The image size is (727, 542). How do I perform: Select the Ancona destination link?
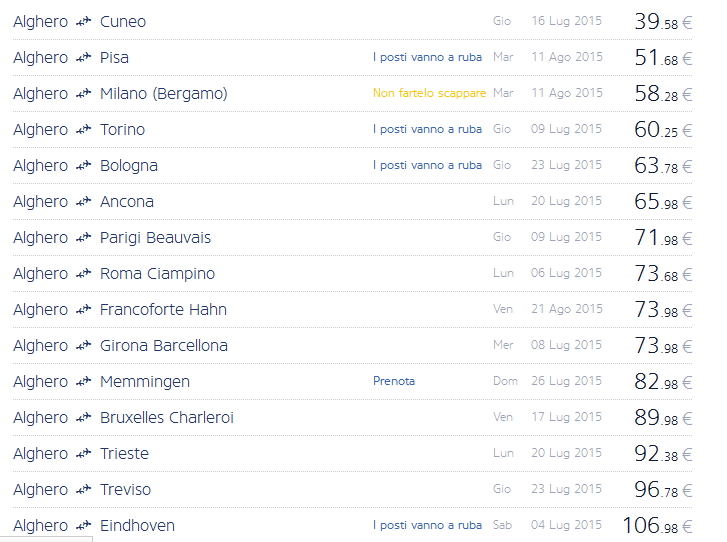coord(127,202)
